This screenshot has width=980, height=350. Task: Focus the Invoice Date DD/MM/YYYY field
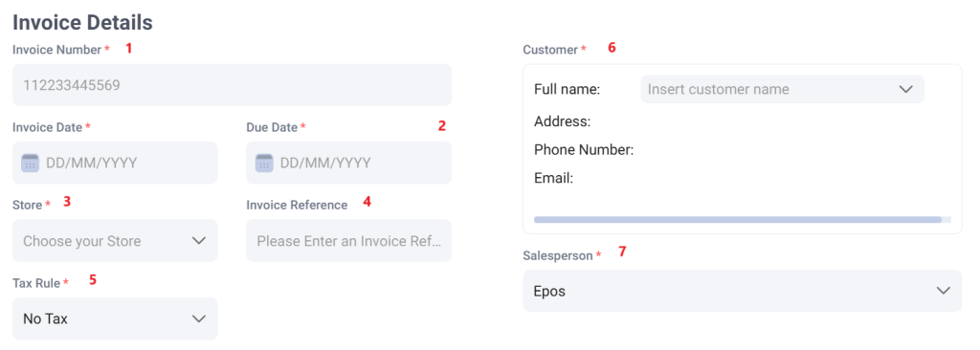(115, 163)
